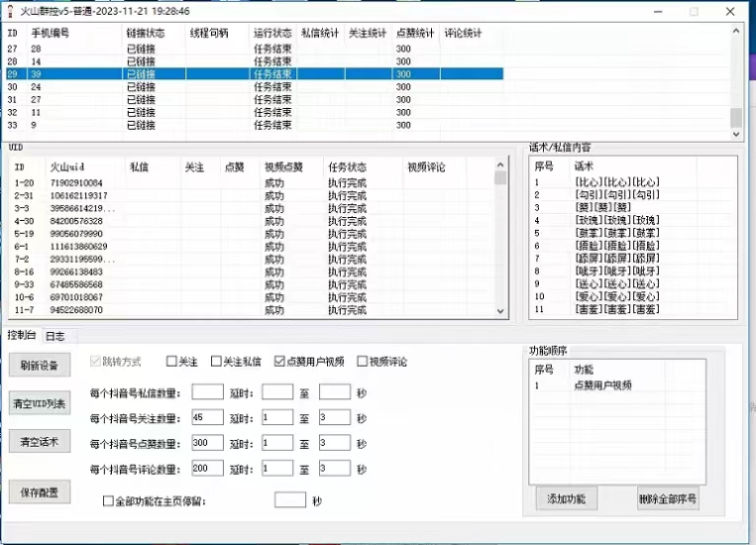756x545 pixels.
Task: Click the UID list scrollbar down arrow
Action: (500, 311)
